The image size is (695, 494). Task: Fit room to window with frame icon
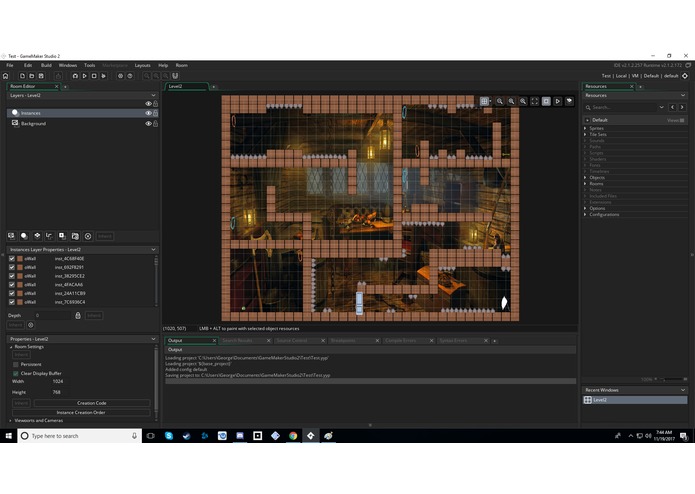[x=535, y=101]
